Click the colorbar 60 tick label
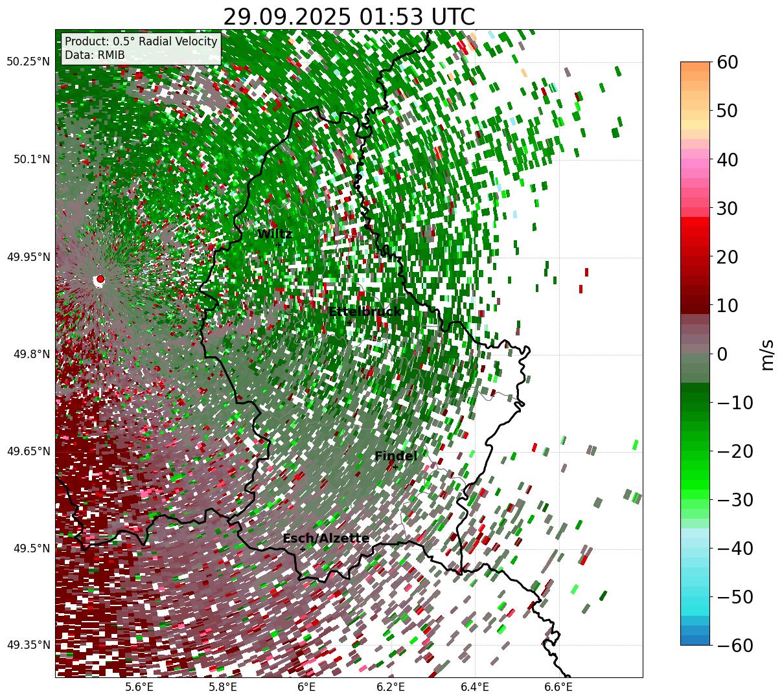 click(x=727, y=62)
